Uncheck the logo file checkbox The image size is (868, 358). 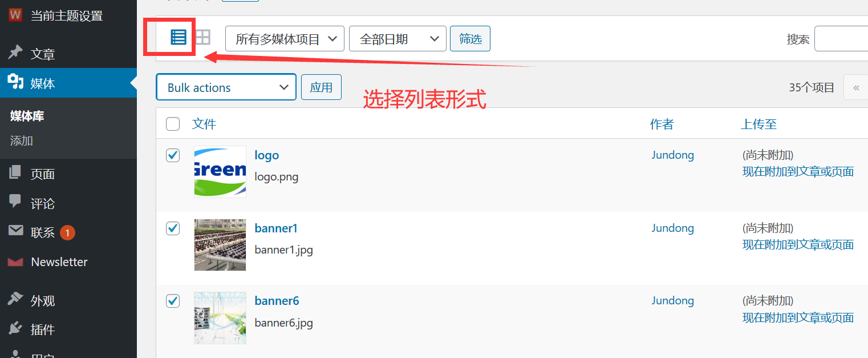[173, 155]
